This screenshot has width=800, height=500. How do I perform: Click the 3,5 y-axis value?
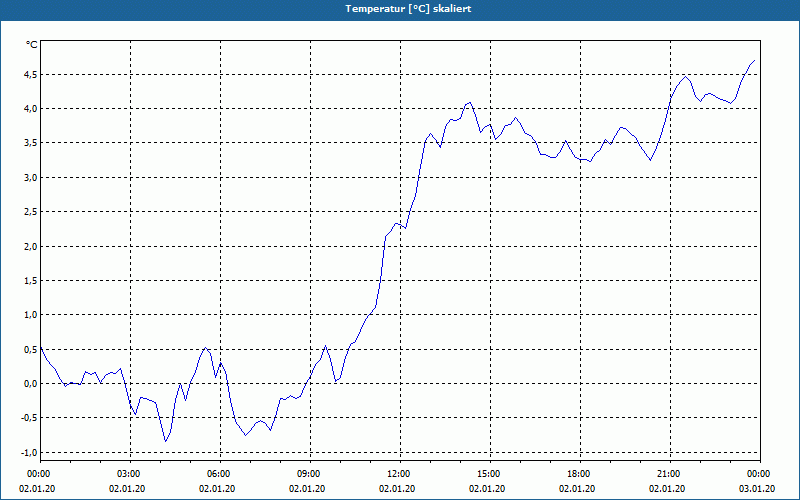[31, 143]
